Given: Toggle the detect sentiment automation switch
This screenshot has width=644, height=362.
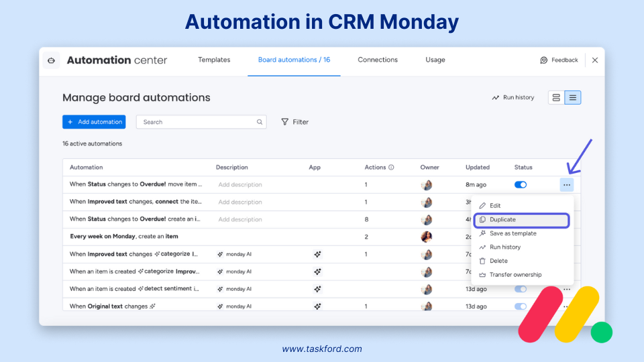Looking at the screenshot, I should point(521,289).
